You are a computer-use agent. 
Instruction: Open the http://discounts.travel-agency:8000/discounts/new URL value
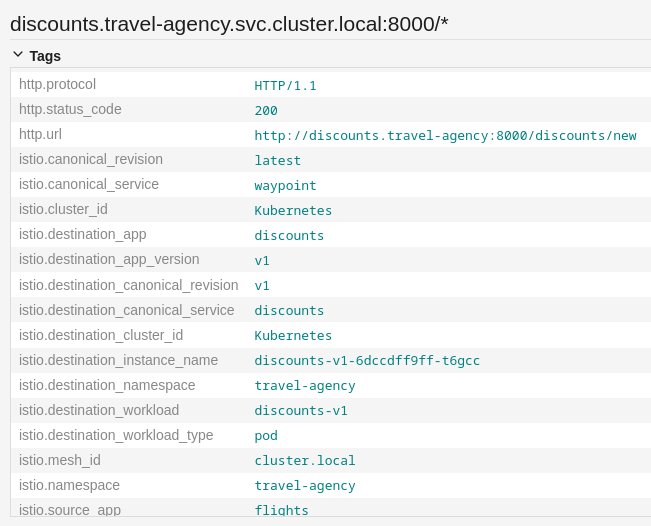445,135
